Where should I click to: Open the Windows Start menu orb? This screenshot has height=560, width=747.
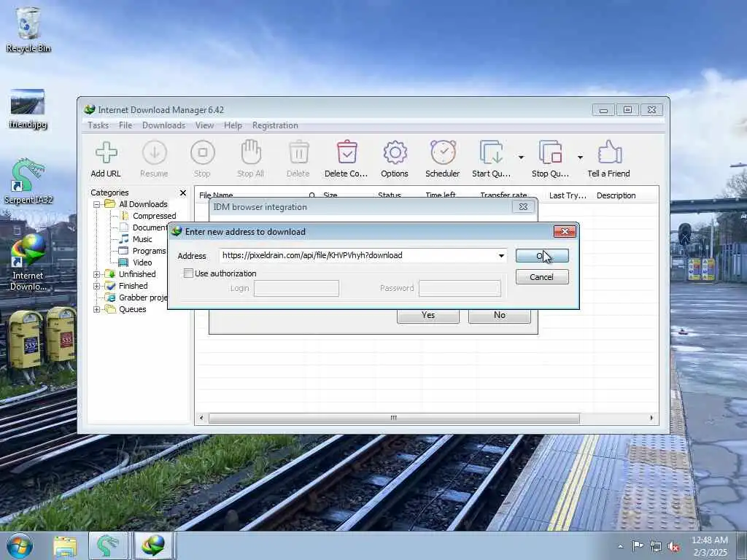pos(20,545)
